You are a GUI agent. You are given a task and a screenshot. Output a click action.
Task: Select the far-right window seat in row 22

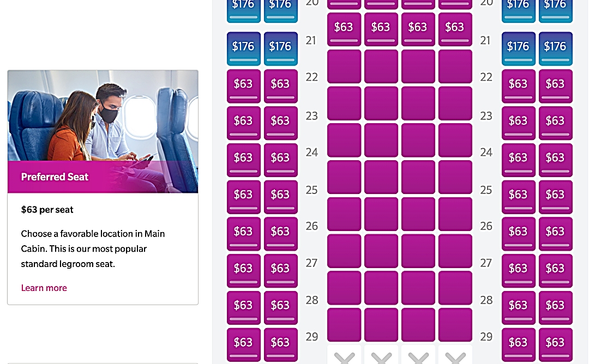[555, 86]
